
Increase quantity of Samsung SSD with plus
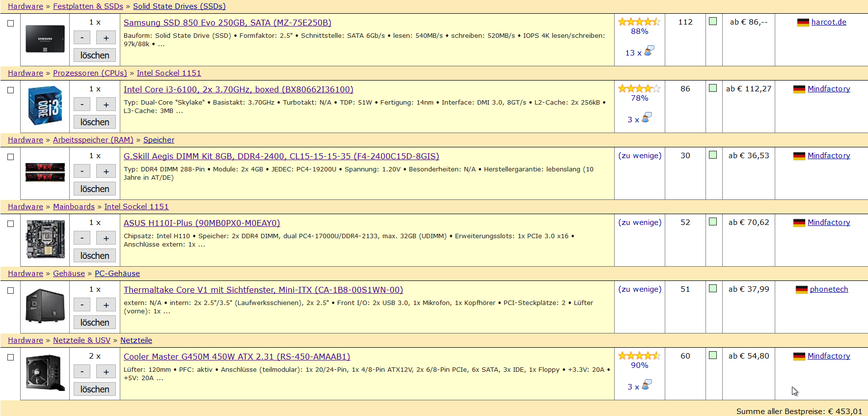(x=106, y=38)
